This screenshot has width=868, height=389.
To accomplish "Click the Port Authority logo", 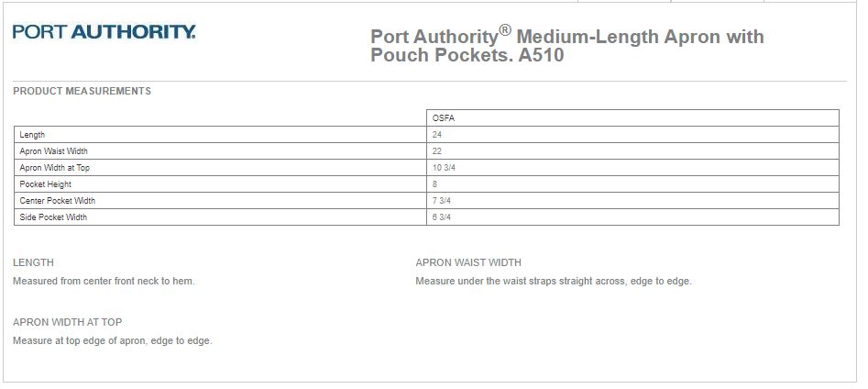I will click(x=104, y=32).
